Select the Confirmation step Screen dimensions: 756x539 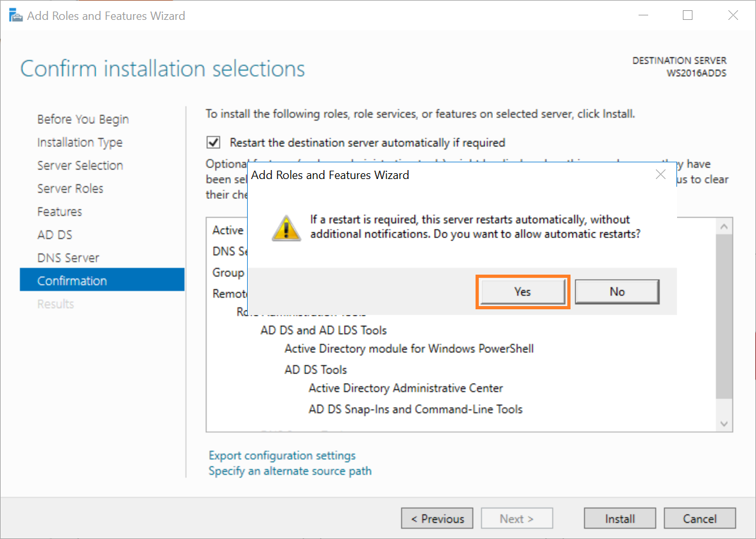click(x=102, y=280)
